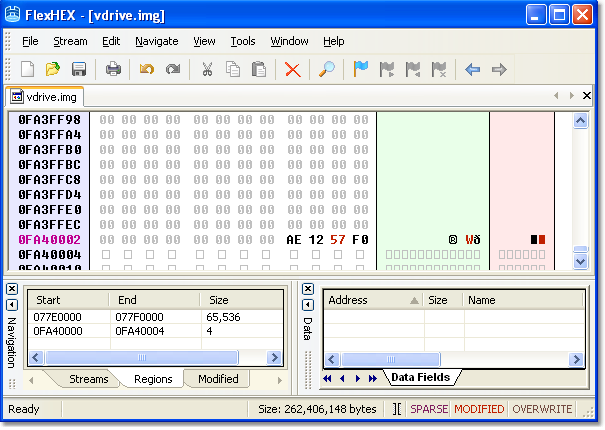Select the Data Fields tab
This screenshot has height=430, width=605.
[421, 377]
